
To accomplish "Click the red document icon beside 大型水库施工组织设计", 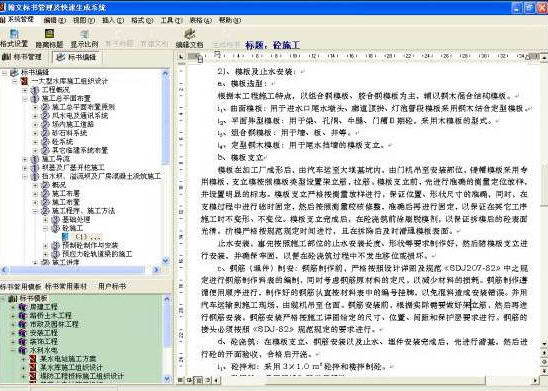I will 24,81.
